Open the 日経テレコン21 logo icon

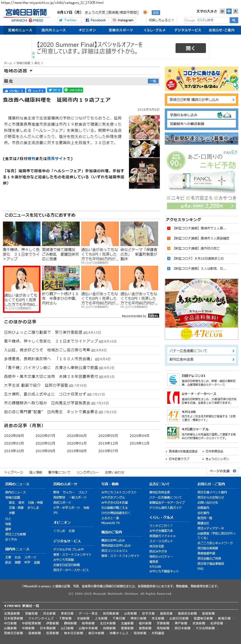coord(173,380)
